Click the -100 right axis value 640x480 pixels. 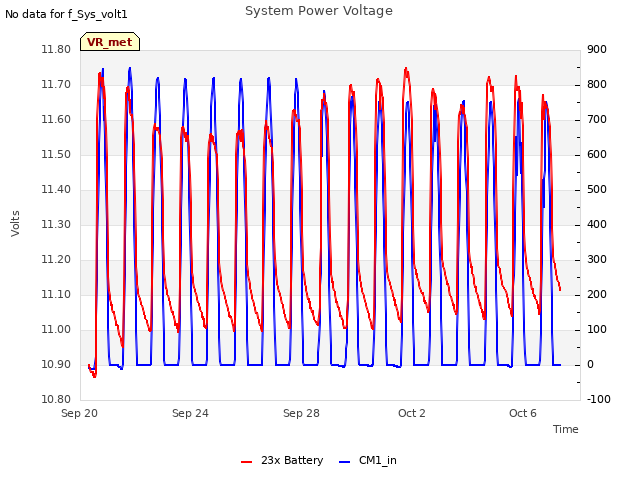tap(598, 399)
